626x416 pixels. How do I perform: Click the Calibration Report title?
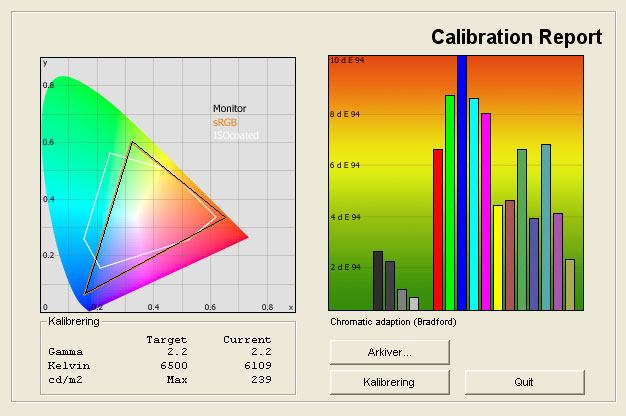coord(516,38)
